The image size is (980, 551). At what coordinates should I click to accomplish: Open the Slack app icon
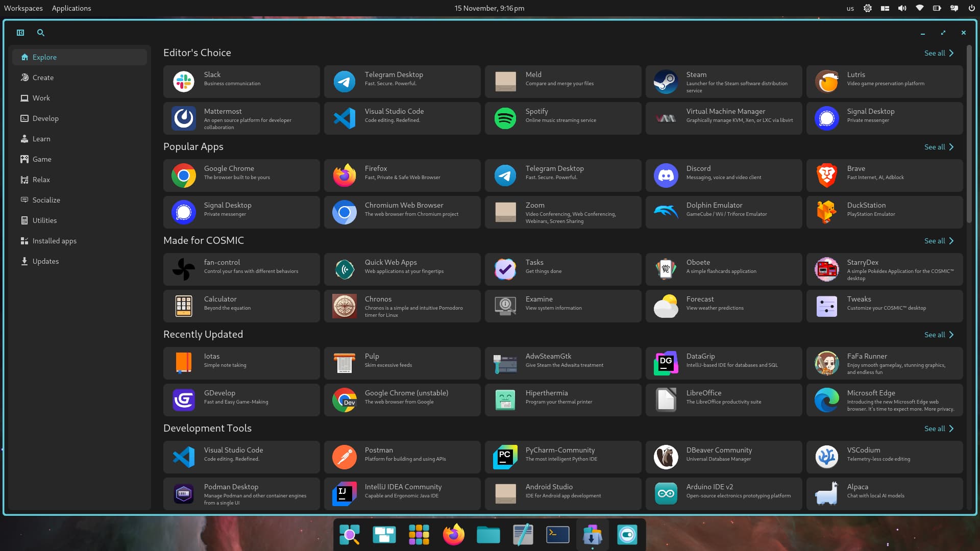[184, 82]
